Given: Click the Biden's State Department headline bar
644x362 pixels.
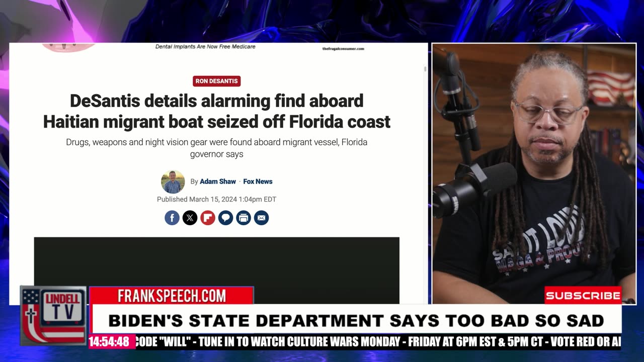Looking at the screenshot, I should point(356,320).
